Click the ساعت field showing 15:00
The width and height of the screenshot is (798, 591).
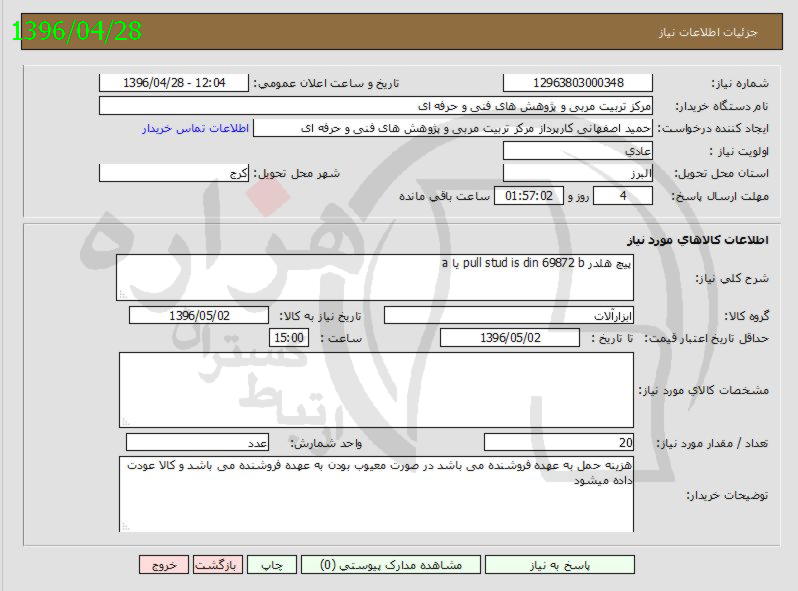(289, 339)
